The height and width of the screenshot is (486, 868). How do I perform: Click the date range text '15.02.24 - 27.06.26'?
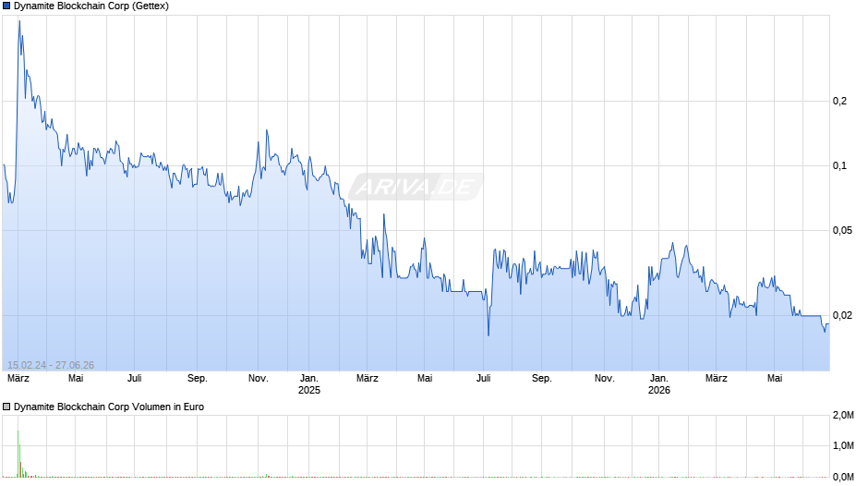(x=51, y=365)
